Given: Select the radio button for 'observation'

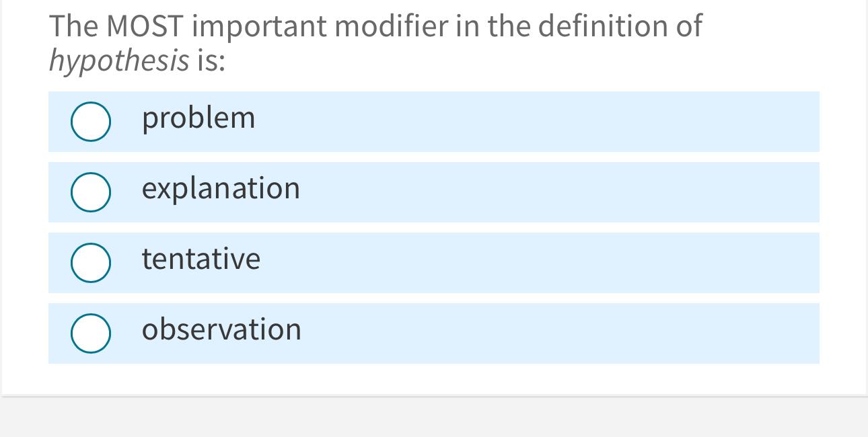Looking at the screenshot, I should (x=91, y=333).
